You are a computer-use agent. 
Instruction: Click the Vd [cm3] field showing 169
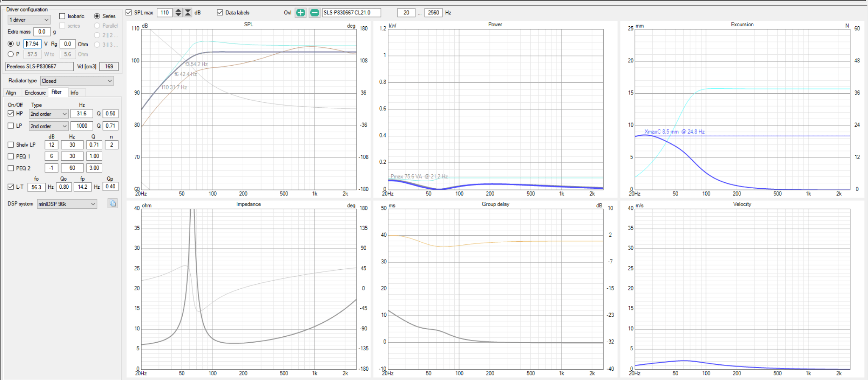click(x=109, y=67)
